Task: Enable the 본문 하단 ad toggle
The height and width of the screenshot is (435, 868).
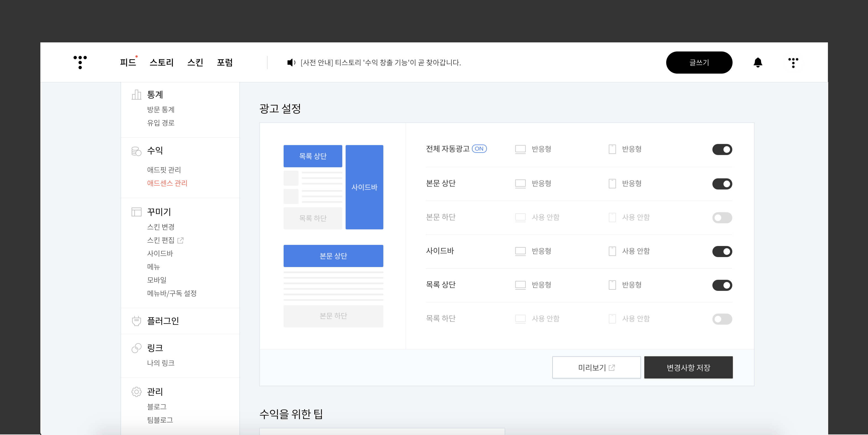Action: click(722, 217)
